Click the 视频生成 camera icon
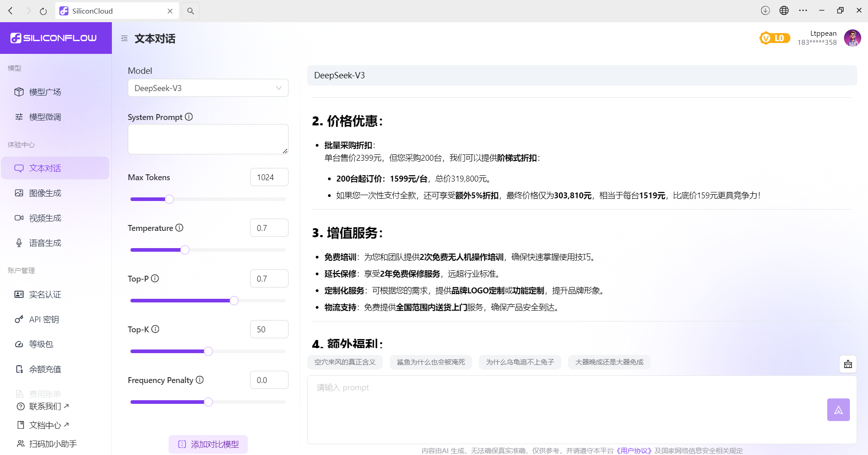The height and width of the screenshot is (455, 868). [x=19, y=218]
